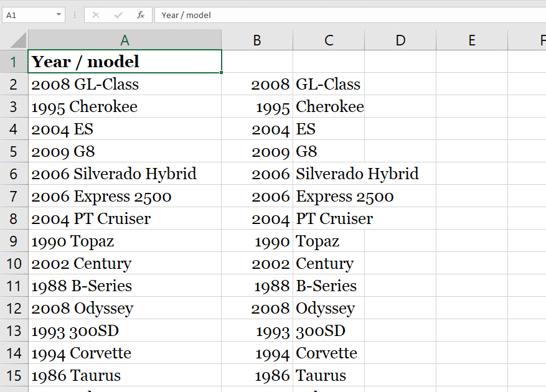Screen dimensions: 546x392
Task: Click the vertical dots separator beside the Name Box
Action: (73, 15)
